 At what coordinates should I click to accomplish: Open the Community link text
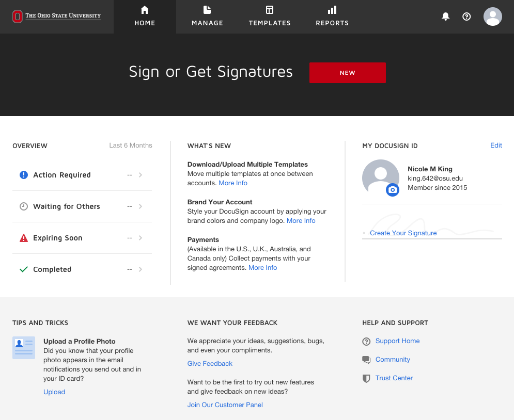[393, 360]
